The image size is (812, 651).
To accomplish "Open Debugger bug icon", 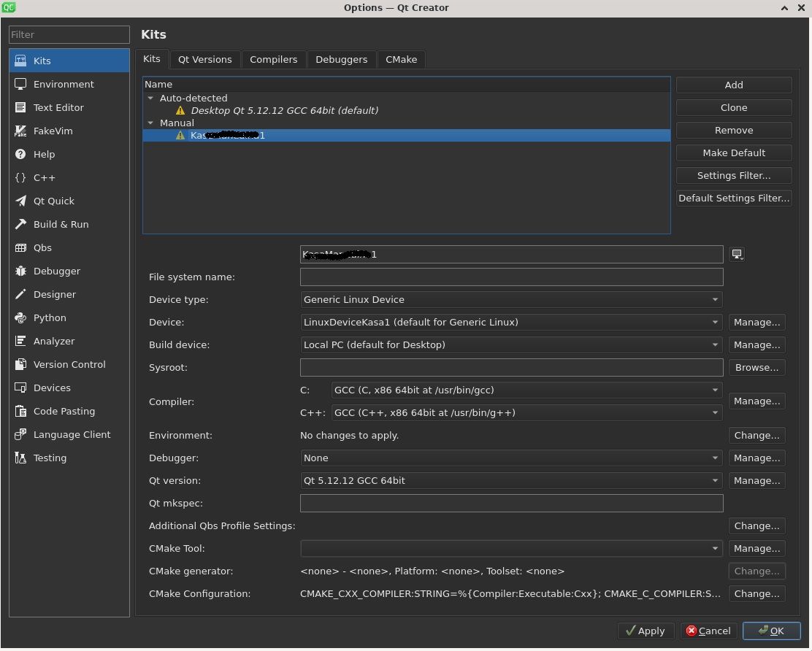I will (20, 271).
